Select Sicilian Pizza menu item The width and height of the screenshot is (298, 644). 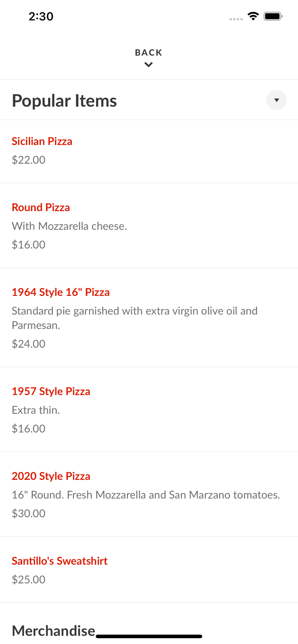click(x=42, y=141)
